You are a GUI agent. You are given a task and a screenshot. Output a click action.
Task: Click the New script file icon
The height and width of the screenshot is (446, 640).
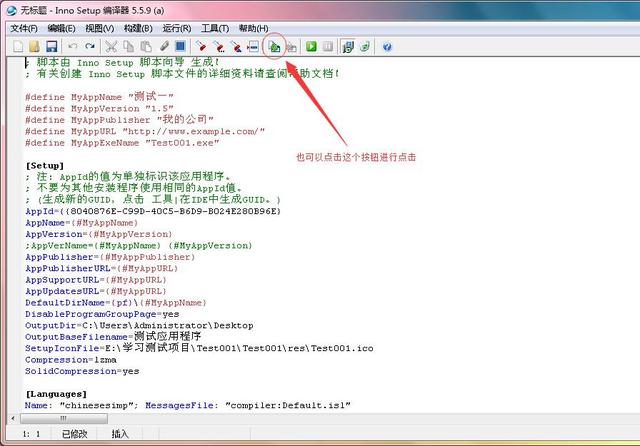pos(18,47)
